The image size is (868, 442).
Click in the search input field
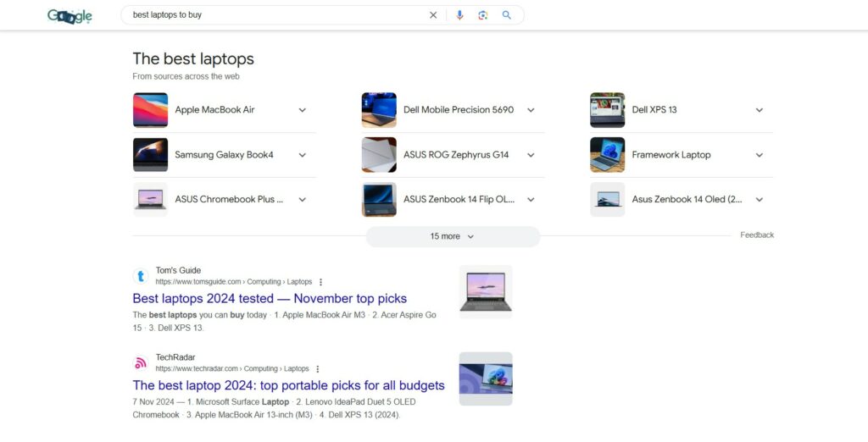[271, 15]
